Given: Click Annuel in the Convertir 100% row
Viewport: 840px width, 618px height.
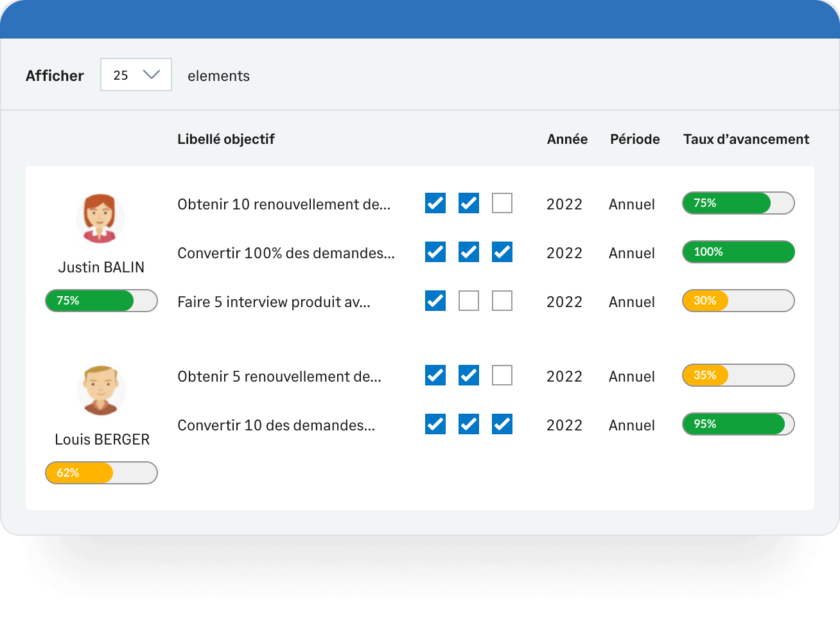Looking at the screenshot, I should [x=632, y=253].
